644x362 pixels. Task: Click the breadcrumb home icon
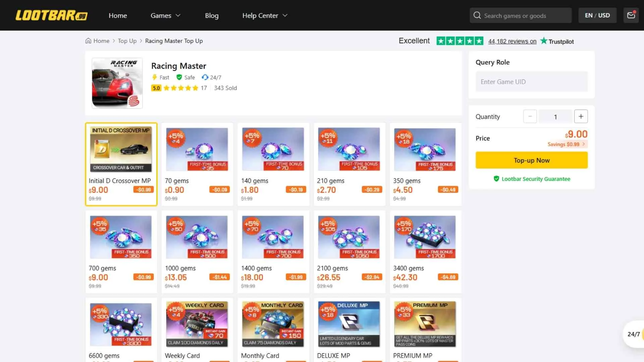88,41
